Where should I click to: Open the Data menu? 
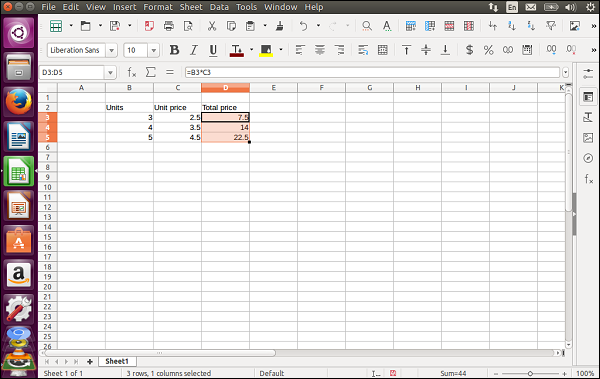(x=219, y=7)
